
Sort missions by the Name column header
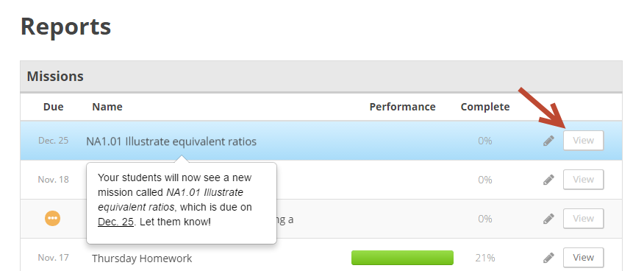click(107, 107)
